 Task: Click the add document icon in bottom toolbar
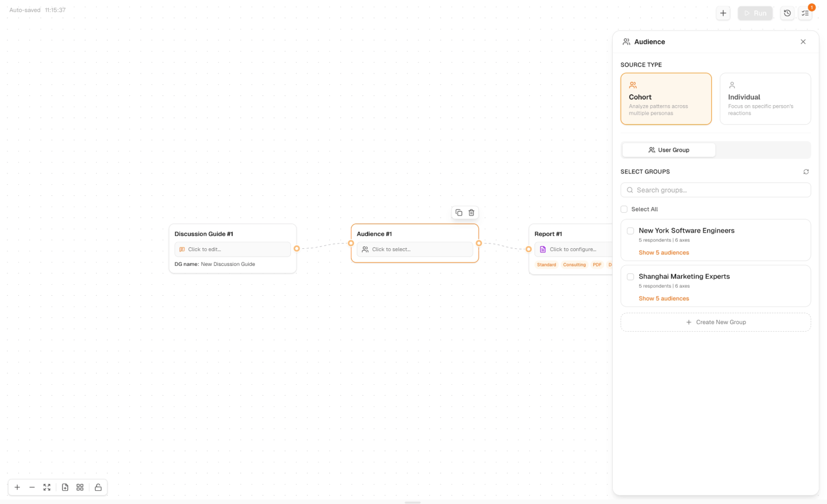point(65,487)
